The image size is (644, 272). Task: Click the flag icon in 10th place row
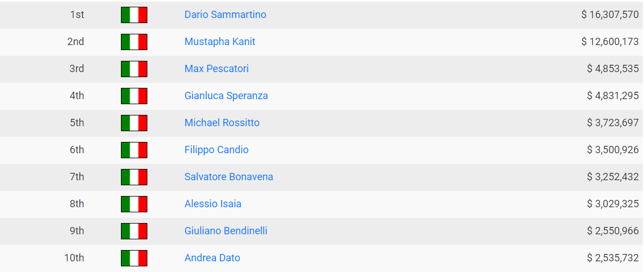pos(134,258)
